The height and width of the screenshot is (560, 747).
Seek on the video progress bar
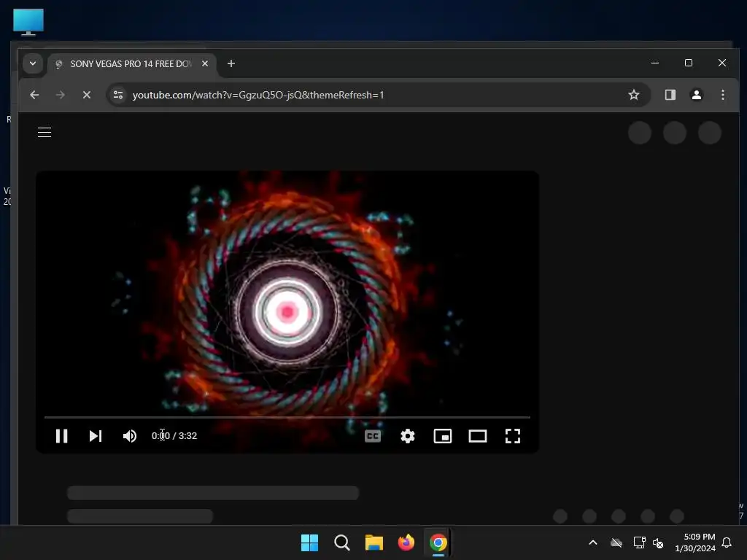pos(287,417)
